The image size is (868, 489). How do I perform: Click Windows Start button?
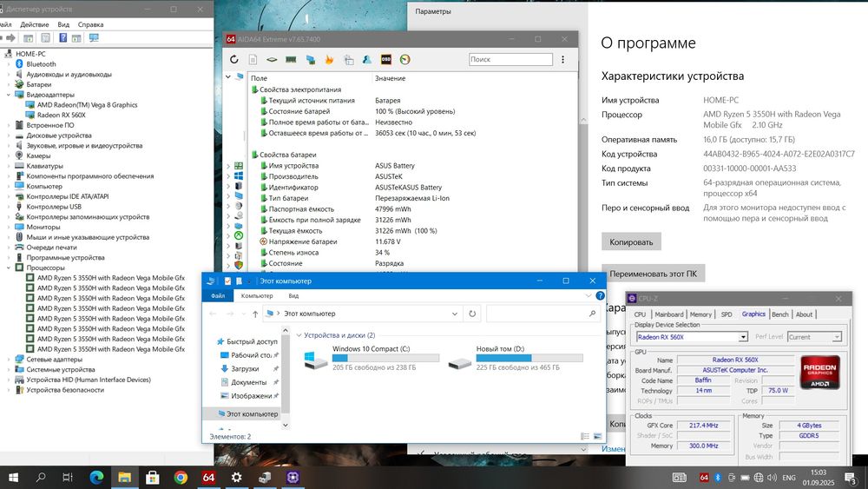point(13,477)
